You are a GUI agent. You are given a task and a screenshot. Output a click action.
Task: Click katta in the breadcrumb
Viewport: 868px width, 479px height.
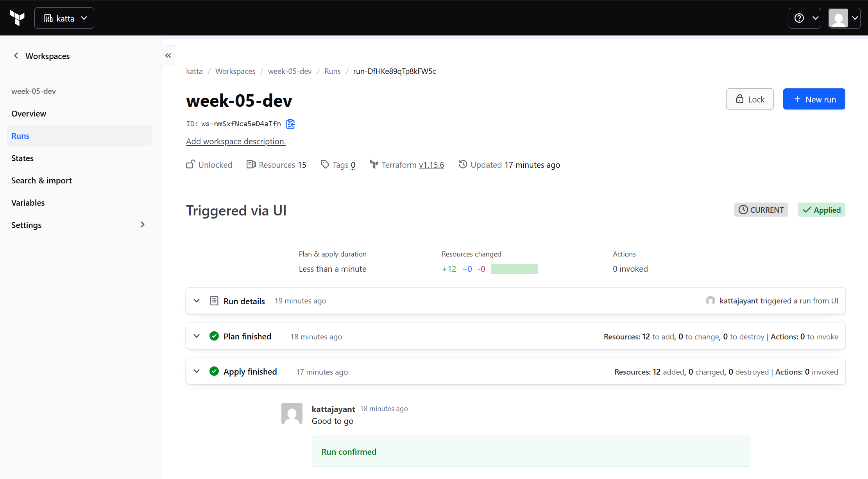click(194, 71)
